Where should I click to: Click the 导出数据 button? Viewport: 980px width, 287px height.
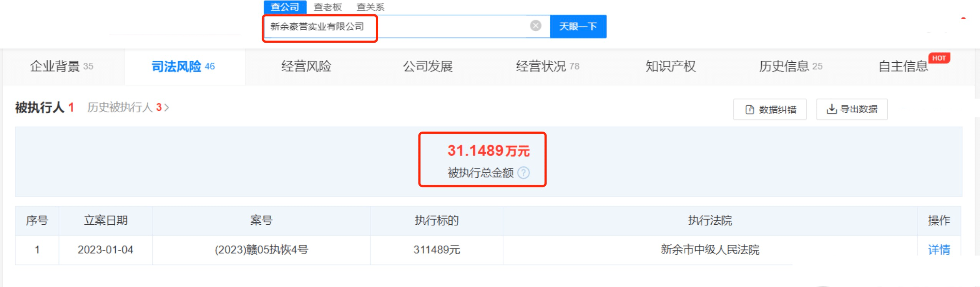click(x=852, y=109)
